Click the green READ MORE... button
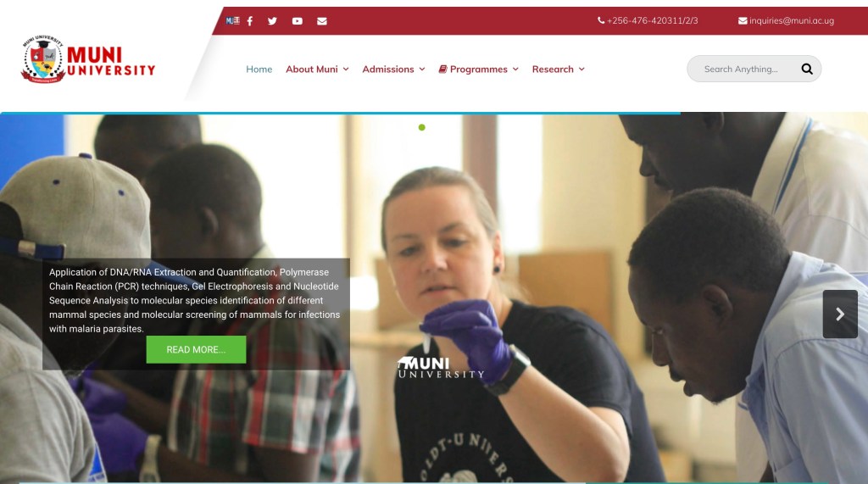This screenshot has height=484, width=868. 196,349
